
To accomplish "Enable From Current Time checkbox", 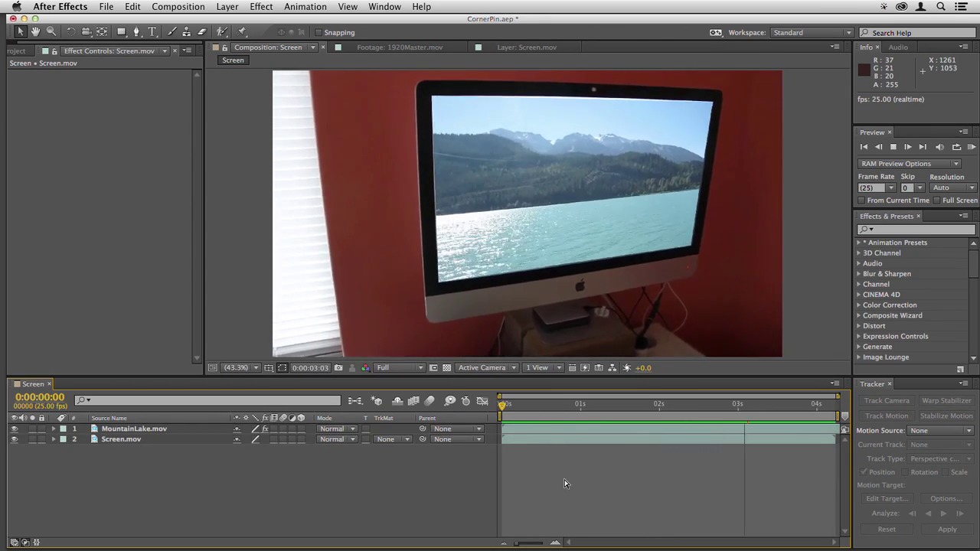I will [862, 201].
